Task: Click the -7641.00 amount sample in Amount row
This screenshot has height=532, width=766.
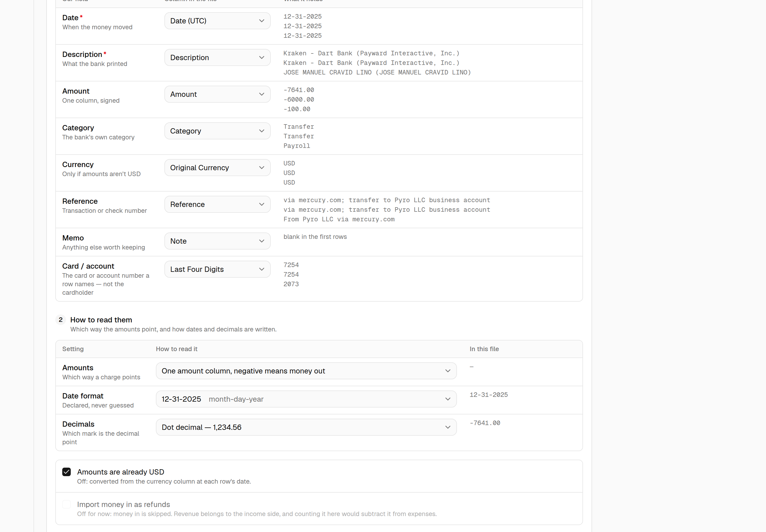Action: (x=299, y=90)
